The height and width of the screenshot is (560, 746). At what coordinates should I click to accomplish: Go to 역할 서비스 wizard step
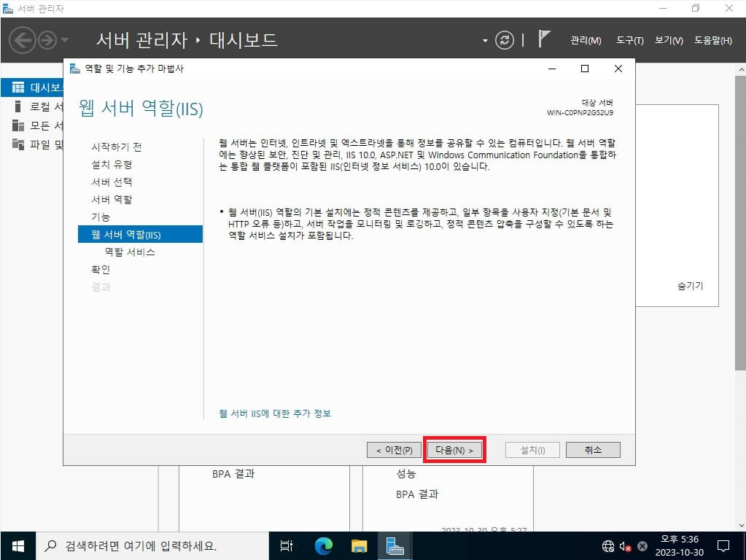click(x=130, y=252)
